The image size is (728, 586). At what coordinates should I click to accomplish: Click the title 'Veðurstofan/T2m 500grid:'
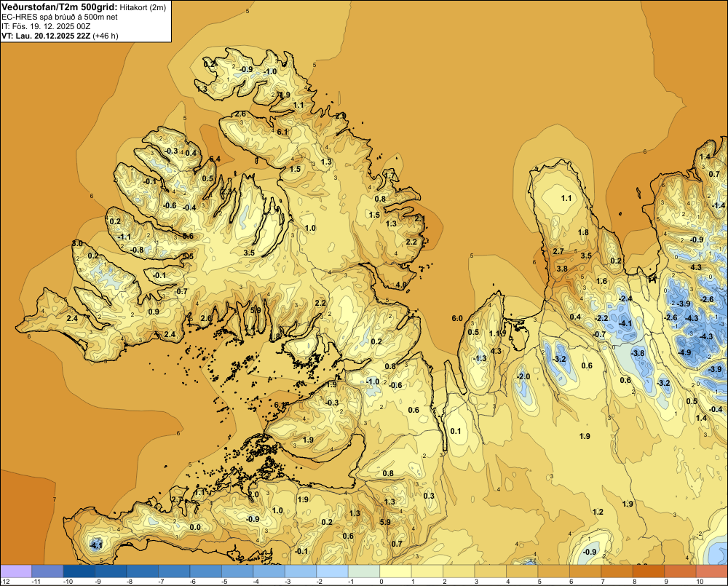60,7
